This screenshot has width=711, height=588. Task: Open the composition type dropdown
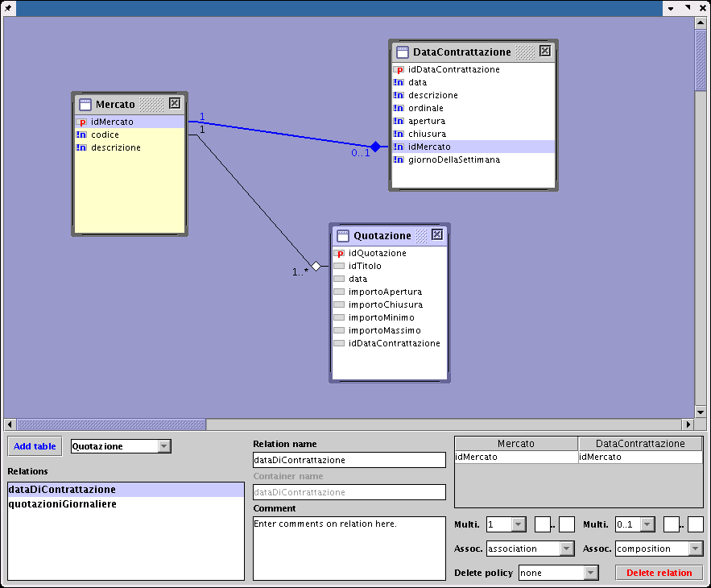[x=696, y=549]
